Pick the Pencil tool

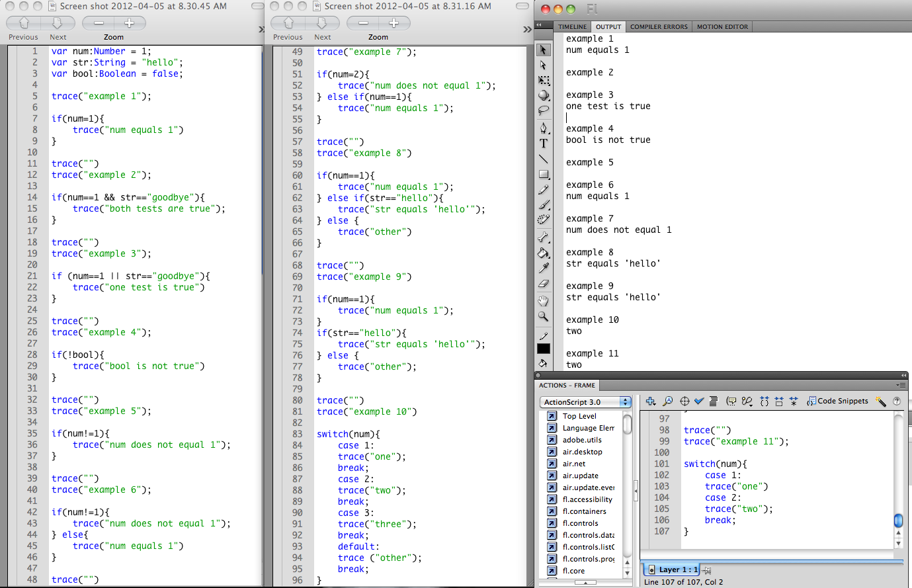coord(543,190)
